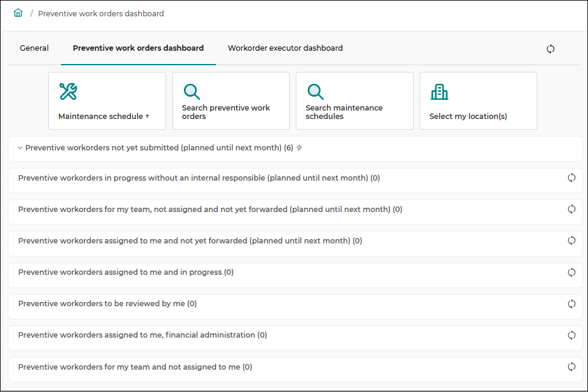The width and height of the screenshot is (588, 392).
Task: Click the wrench icon on Maintenance schedule + tile
Action: (x=68, y=92)
